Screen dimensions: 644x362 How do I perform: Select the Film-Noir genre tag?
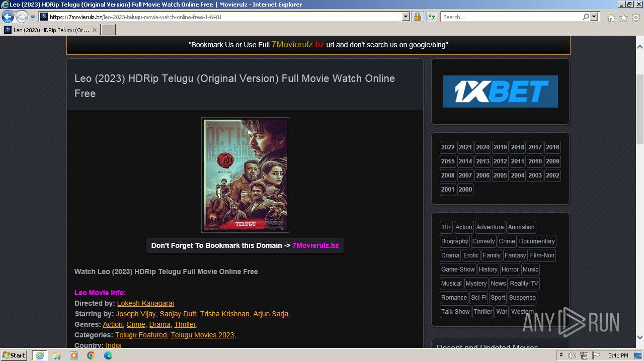[x=542, y=255]
